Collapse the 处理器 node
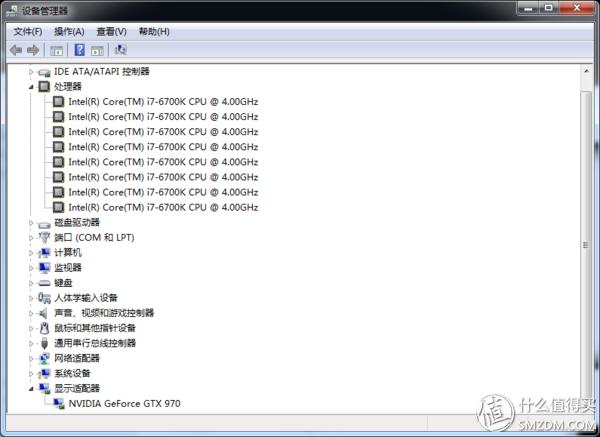600x437 pixels. pyautogui.click(x=31, y=87)
